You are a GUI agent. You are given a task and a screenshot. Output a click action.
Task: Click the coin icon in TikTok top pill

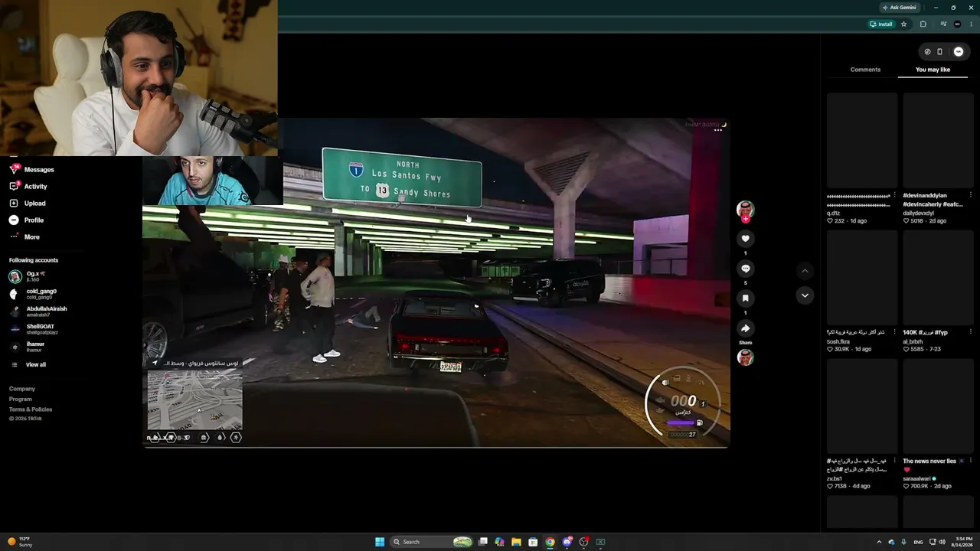(927, 52)
